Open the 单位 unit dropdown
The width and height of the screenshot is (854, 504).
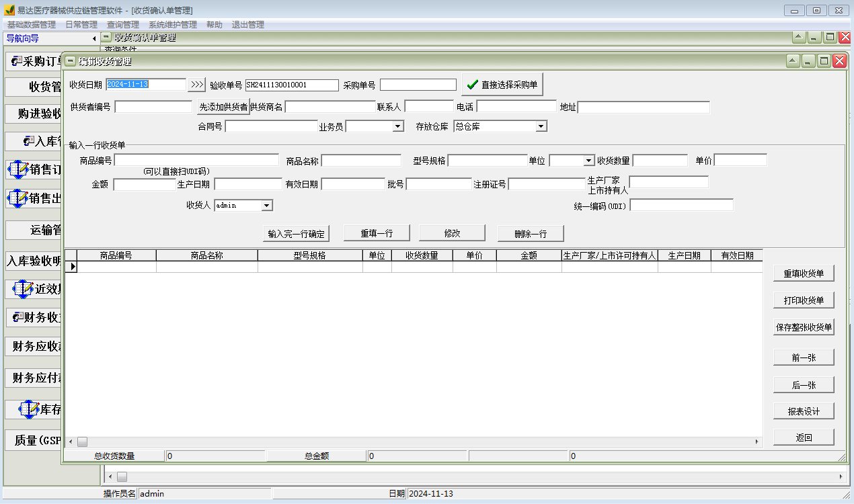point(589,161)
